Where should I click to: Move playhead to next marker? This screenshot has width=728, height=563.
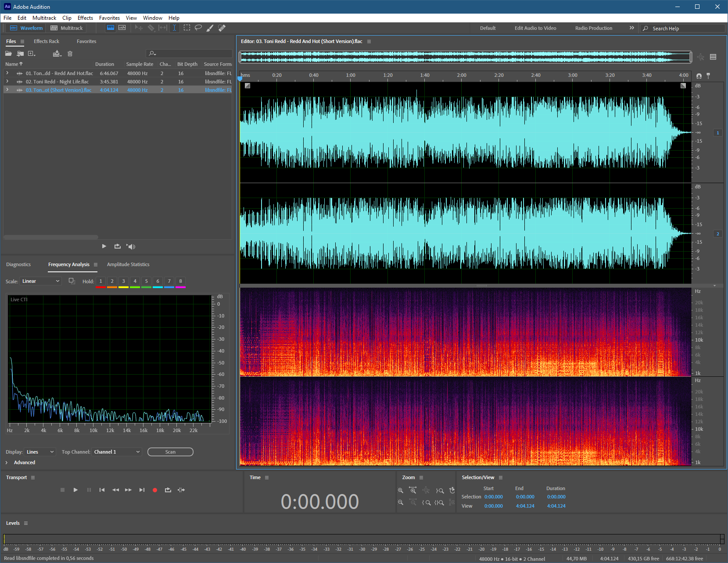(x=142, y=490)
